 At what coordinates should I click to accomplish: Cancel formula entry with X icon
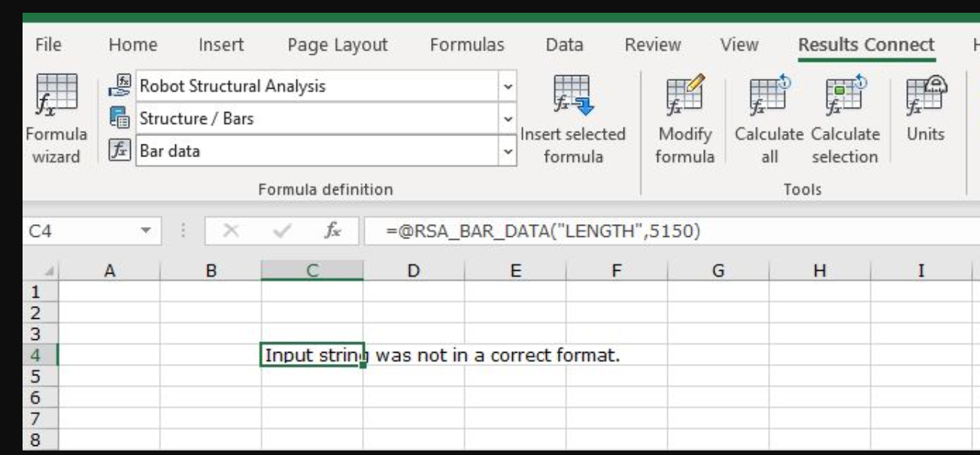(231, 232)
